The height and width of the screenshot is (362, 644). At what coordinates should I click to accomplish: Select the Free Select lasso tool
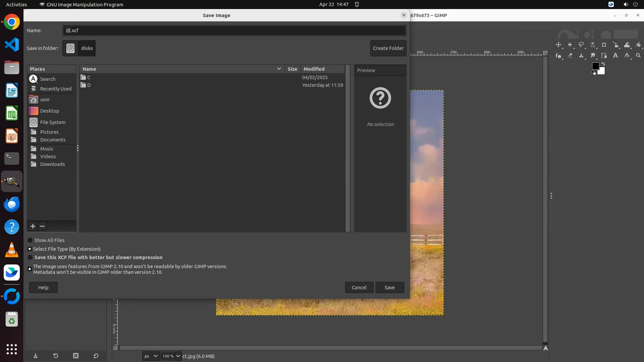(x=581, y=45)
